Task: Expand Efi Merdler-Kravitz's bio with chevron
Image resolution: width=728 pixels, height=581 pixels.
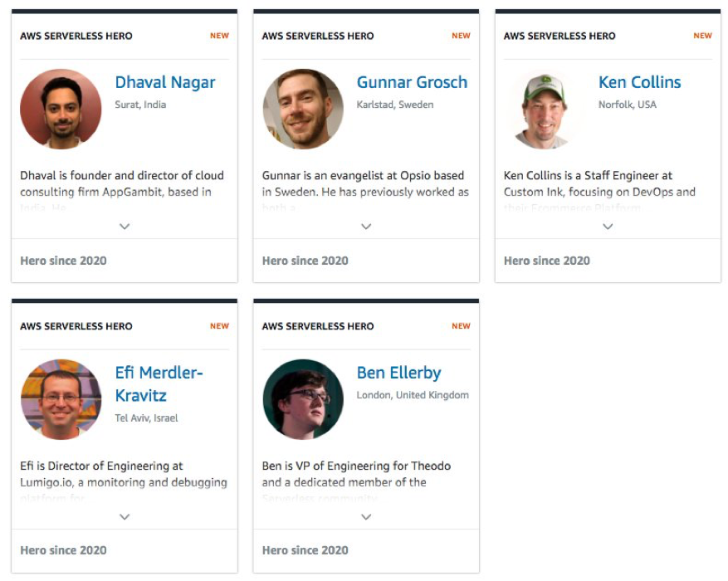Action: (x=125, y=516)
